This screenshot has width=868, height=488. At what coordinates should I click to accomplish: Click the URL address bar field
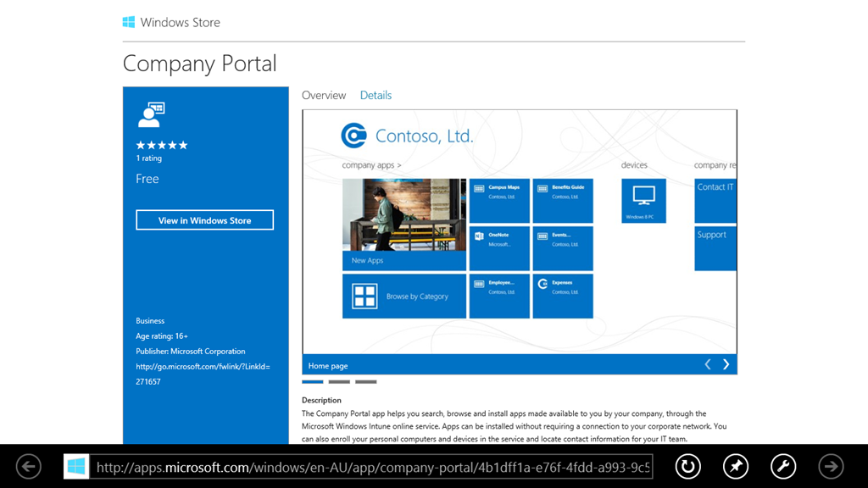click(x=373, y=467)
